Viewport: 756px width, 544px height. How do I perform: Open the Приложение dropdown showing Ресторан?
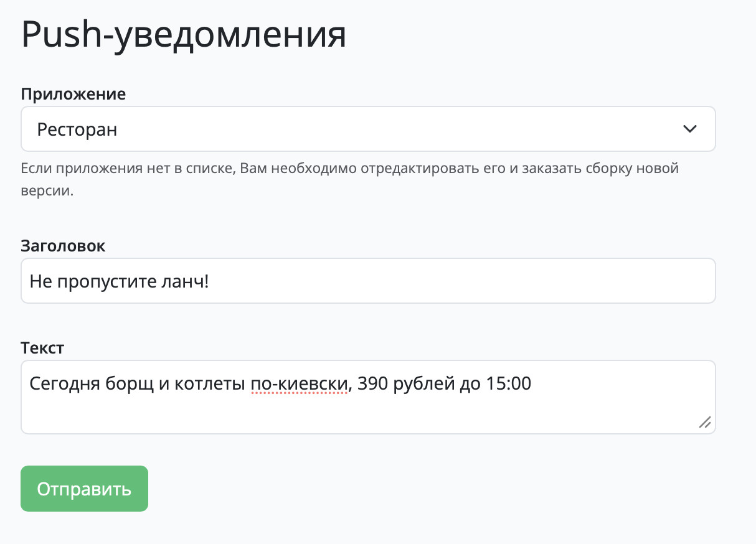click(368, 129)
